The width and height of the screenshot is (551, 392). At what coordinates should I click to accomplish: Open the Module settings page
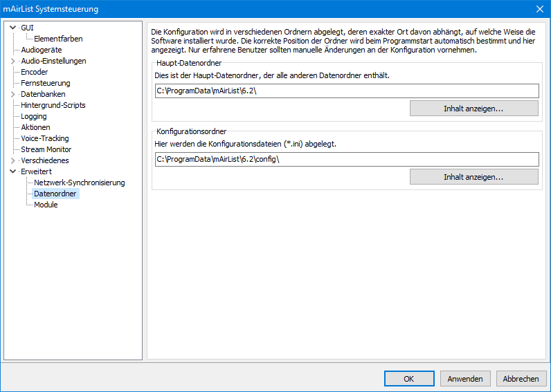click(46, 205)
